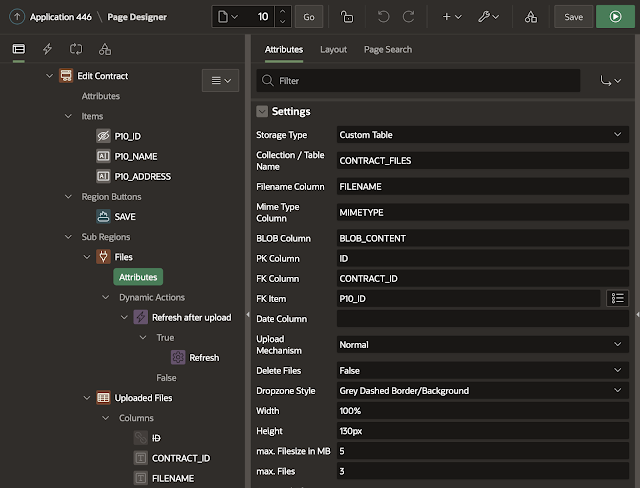Open the Utilities wrench menu
Image resolution: width=640 pixels, height=488 pixels.
(x=488, y=17)
